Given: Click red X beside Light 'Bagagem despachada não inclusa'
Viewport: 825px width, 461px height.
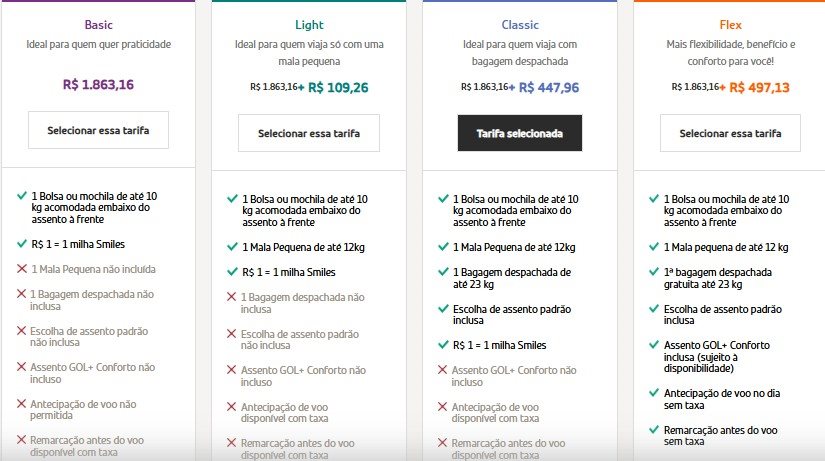Looking at the screenshot, I should point(232,297).
